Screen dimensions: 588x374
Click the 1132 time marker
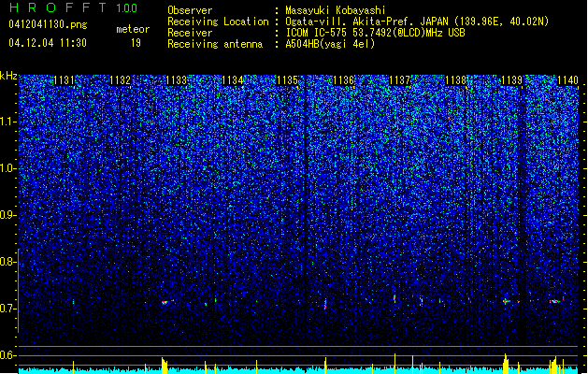tap(120, 80)
